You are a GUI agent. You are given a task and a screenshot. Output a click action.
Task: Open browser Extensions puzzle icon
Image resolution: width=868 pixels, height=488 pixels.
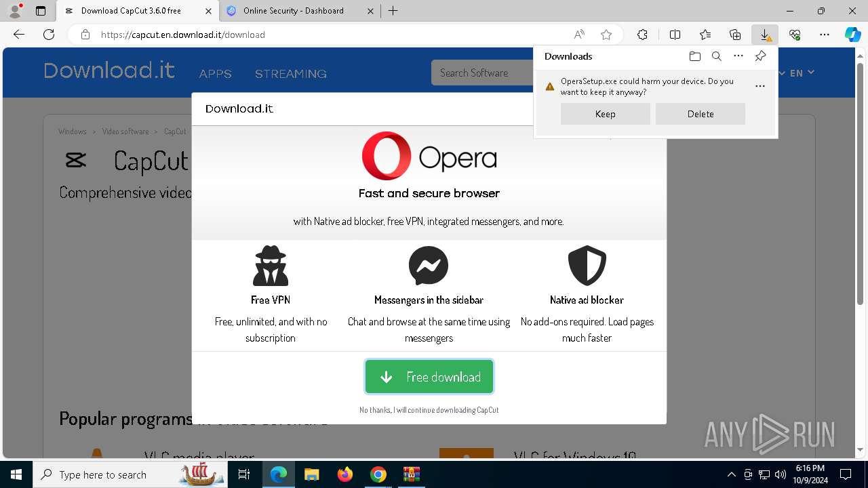click(642, 35)
